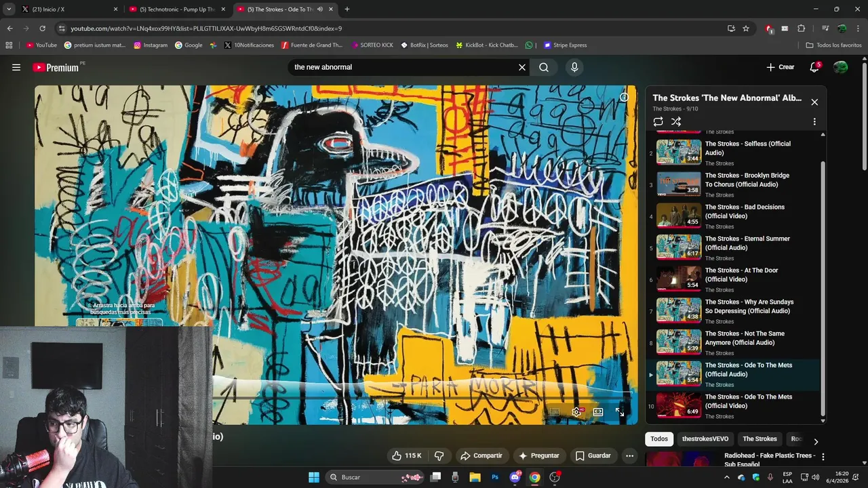Open the tab search dropdown

click(x=8, y=9)
